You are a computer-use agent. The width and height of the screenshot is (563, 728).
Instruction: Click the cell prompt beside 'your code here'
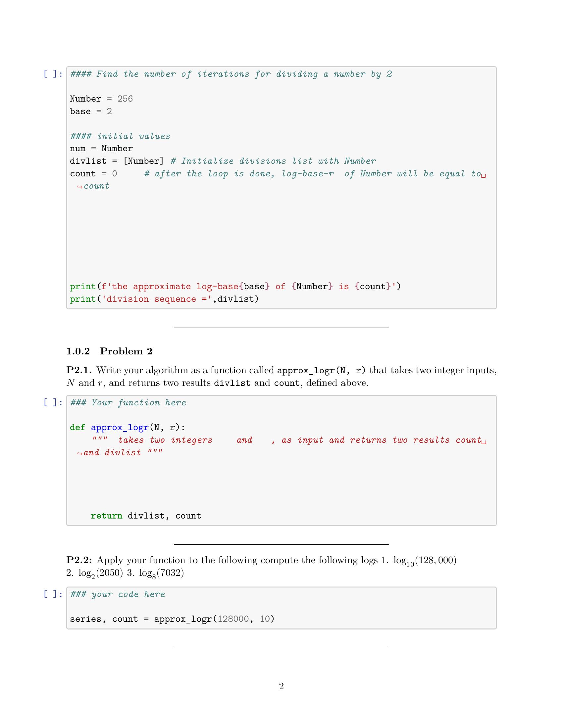(53, 594)
